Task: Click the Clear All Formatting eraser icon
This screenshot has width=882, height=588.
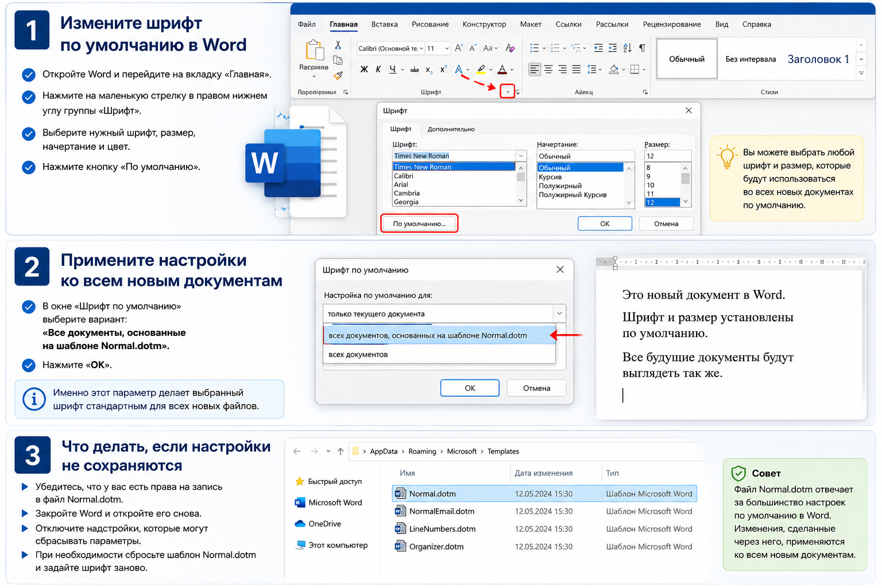Action: coord(510,48)
